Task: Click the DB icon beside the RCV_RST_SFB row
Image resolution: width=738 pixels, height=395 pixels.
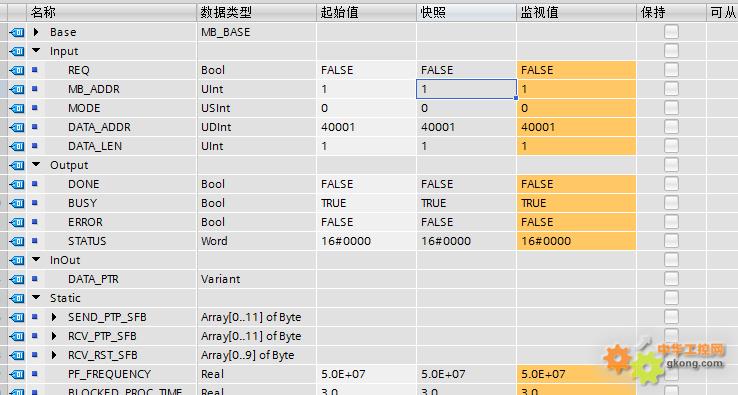Action: pos(17,355)
